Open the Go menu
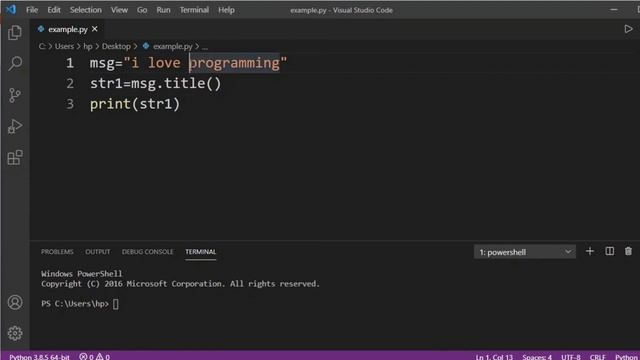This screenshot has height=360, width=640. 142,10
